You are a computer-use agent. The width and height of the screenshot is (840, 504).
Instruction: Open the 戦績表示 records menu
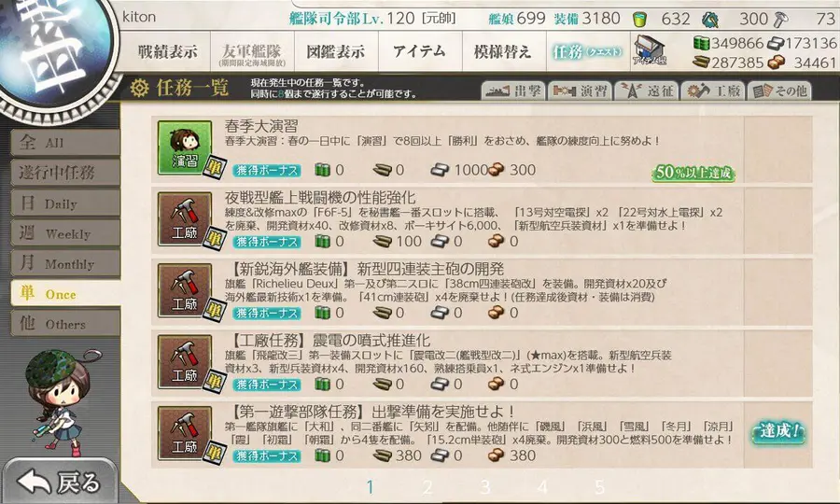[167, 51]
